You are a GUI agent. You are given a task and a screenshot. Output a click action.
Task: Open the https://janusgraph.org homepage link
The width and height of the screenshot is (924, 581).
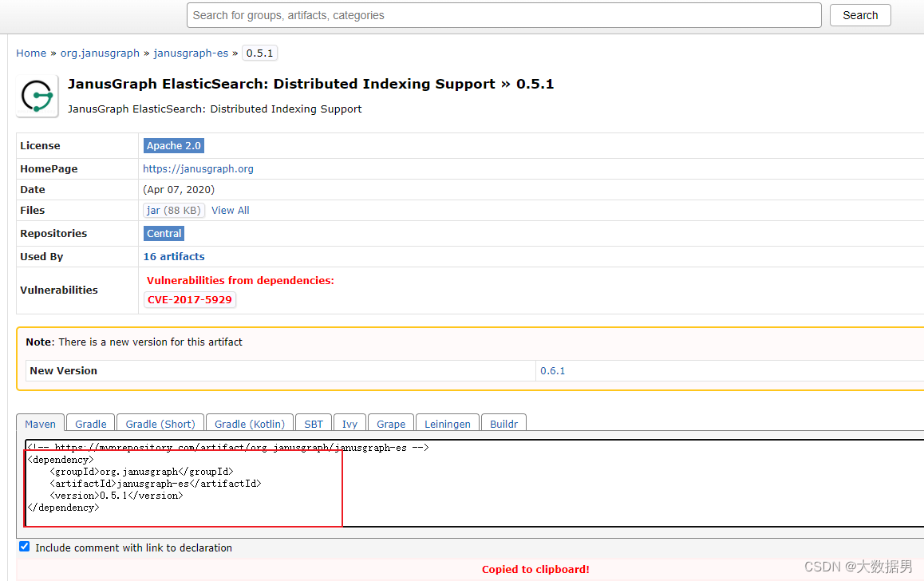click(x=198, y=168)
